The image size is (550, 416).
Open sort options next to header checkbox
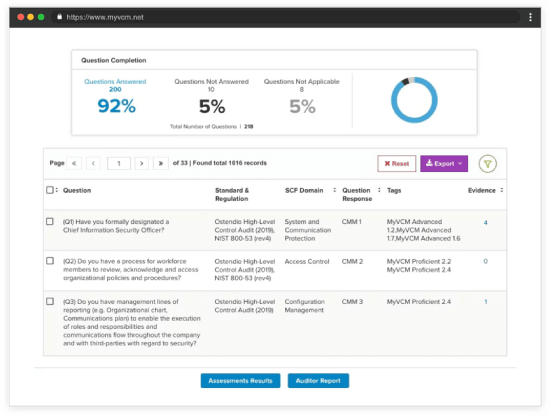click(57, 190)
